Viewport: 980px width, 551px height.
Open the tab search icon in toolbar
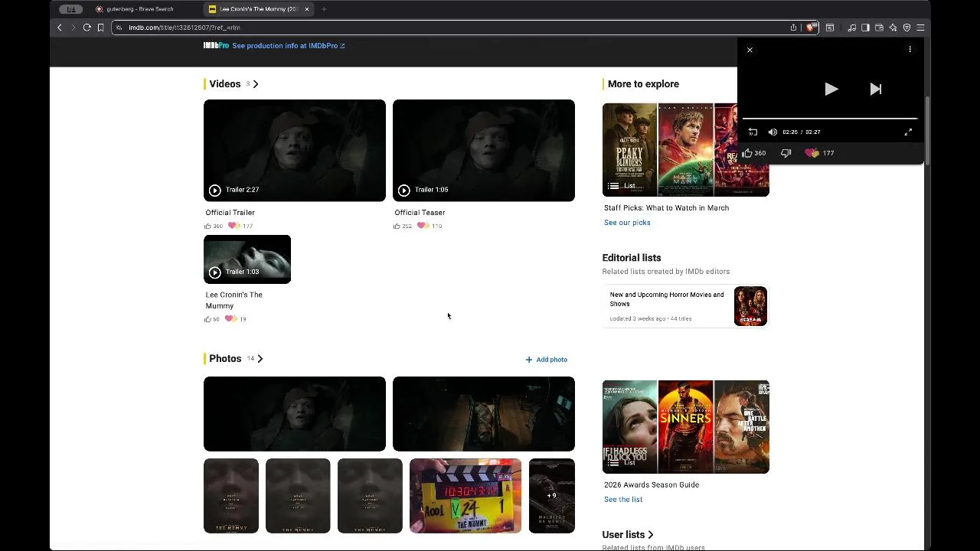(x=829, y=28)
